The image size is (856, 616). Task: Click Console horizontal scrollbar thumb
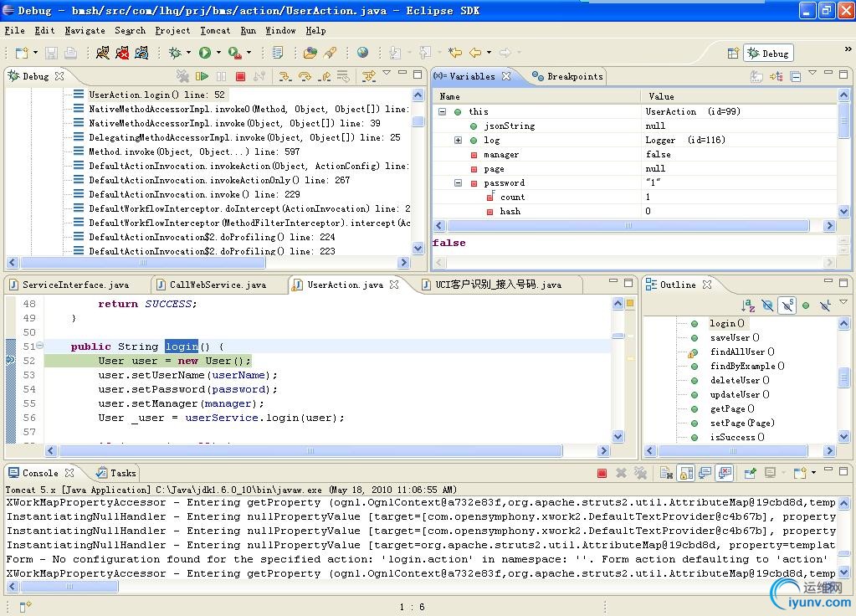click(69, 587)
